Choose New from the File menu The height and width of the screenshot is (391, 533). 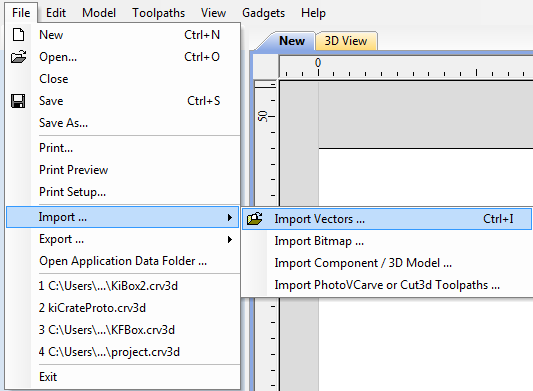[123, 35]
